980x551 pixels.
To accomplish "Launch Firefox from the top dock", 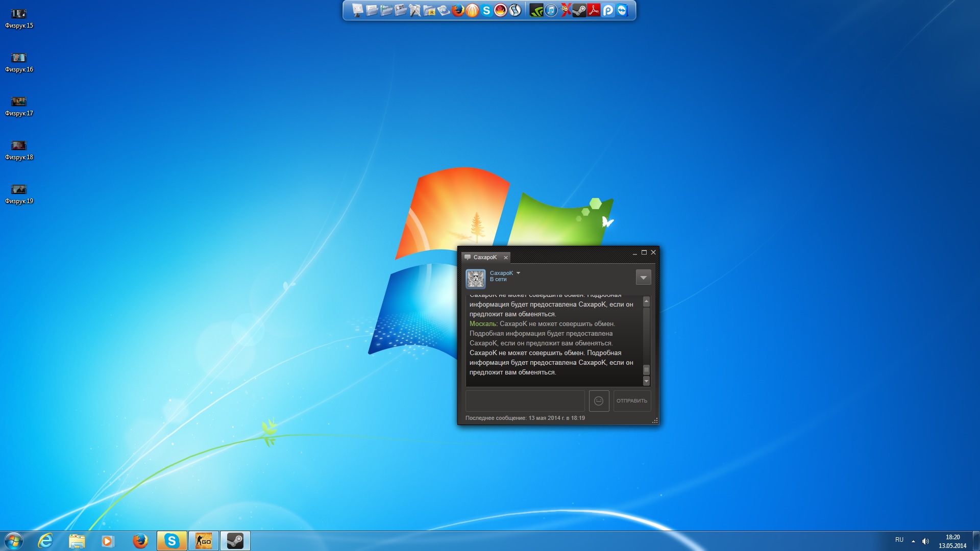I will [x=458, y=10].
